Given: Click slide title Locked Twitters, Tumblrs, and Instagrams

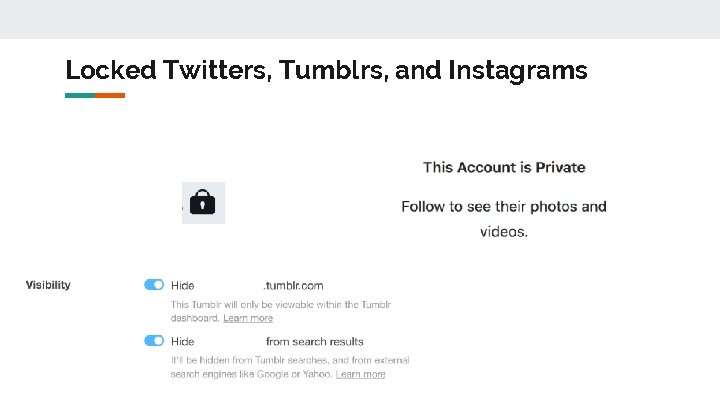Looking at the screenshot, I should (x=326, y=70).
